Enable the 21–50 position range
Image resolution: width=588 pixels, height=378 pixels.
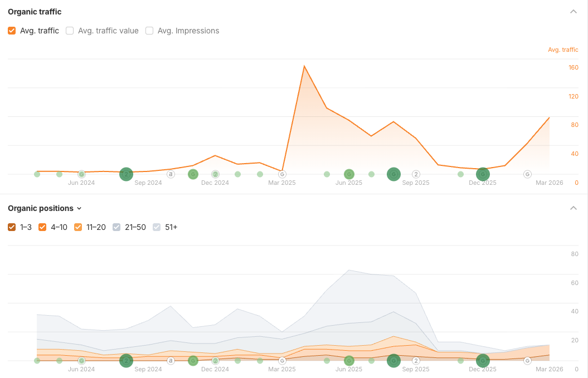pyautogui.click(x=116, y=227)
